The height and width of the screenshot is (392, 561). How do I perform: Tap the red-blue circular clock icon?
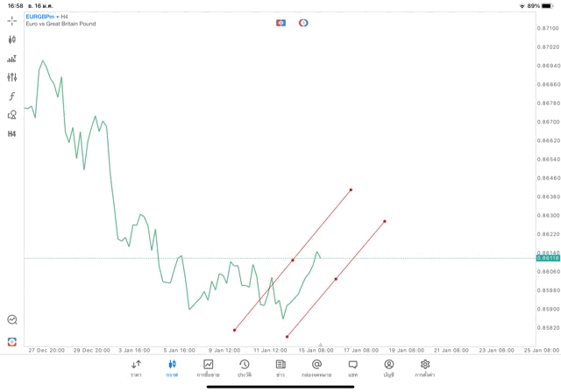303,22
